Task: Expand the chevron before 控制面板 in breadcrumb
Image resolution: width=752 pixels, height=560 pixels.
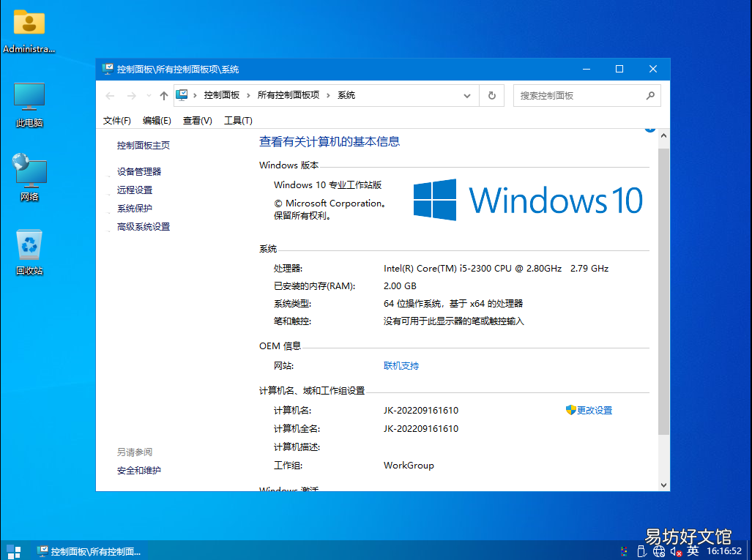Action: [196, 95]
